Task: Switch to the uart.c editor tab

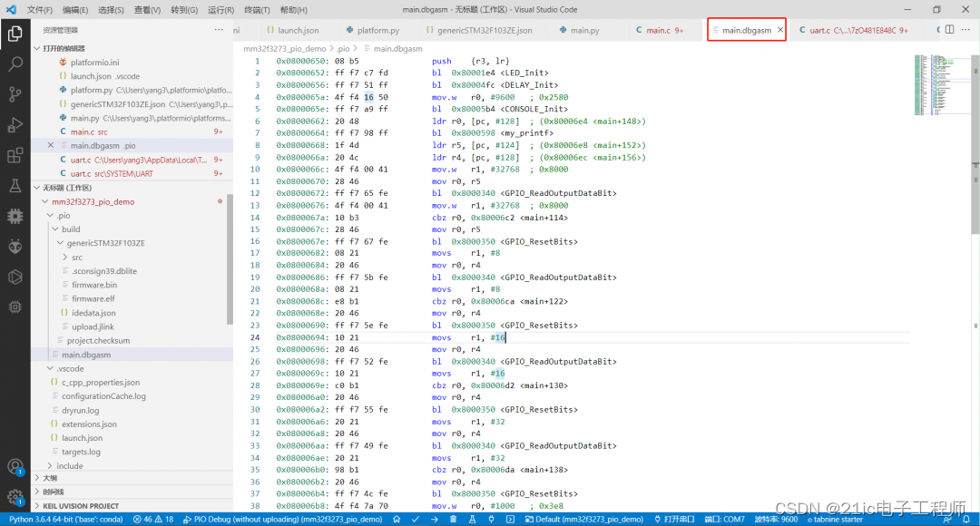Action: coord(853,30)
